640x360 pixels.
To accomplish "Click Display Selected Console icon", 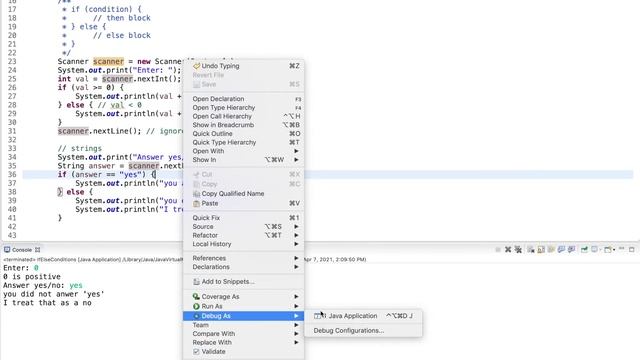I will (595, 249).
